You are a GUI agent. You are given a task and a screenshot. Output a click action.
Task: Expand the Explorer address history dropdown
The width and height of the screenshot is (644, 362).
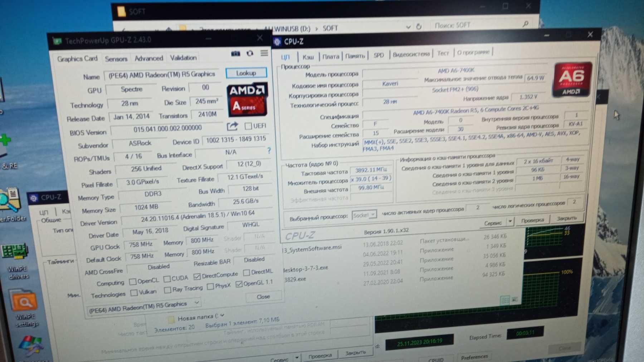(408, 27)
